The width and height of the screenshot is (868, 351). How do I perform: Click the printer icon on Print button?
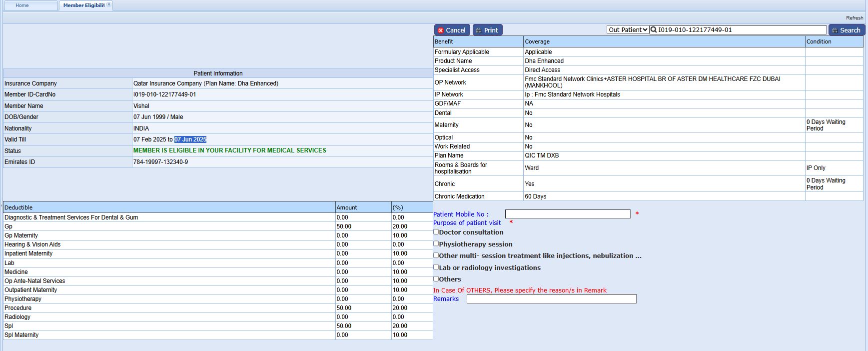pyautogui.click(x=478, y=30)
